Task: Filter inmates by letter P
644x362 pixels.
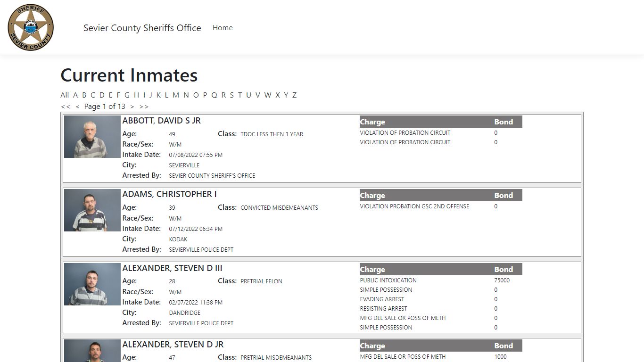Action: [205, 95]
